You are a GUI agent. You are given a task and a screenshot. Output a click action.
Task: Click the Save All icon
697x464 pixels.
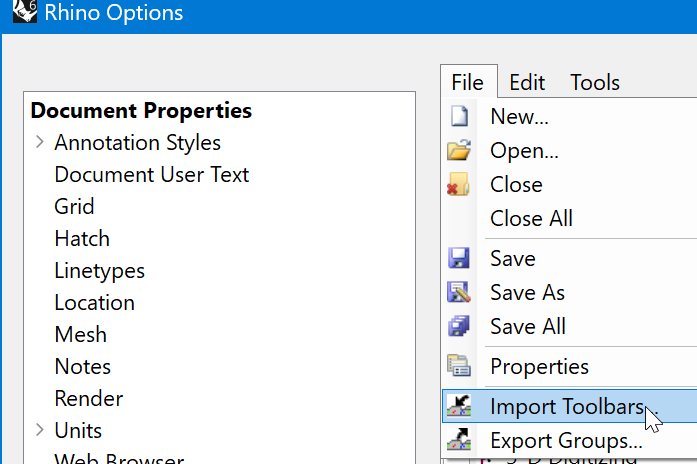point(459,327)
